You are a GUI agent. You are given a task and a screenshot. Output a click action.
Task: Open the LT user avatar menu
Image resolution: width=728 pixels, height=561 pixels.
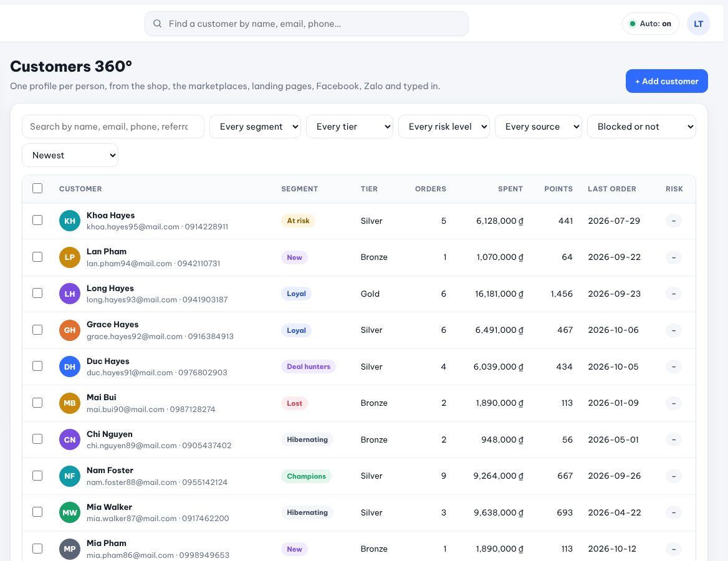pyautogui.click(x=698, y=24)
